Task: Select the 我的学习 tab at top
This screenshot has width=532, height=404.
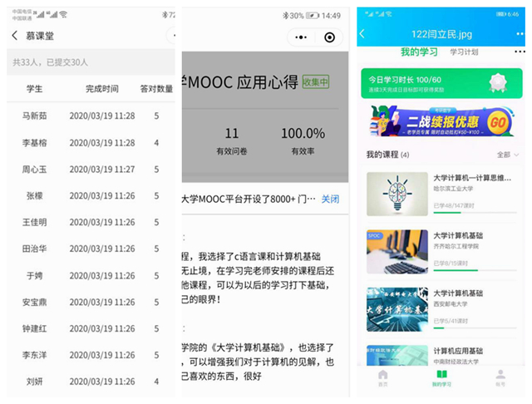Action: 419,52
